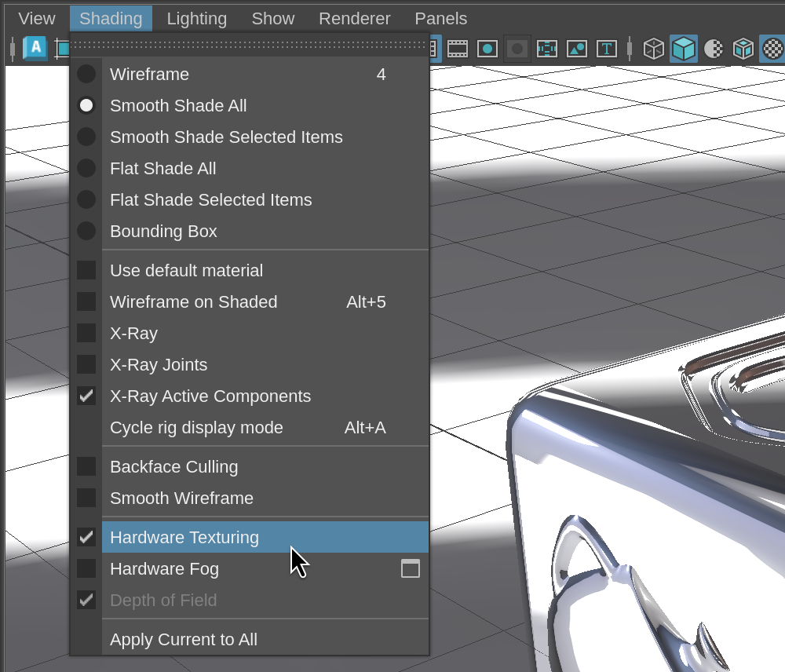This screenshot has width=785, height=672.
Task: Click the wireframe cube toolbar icon
Action: click(653, 49)
